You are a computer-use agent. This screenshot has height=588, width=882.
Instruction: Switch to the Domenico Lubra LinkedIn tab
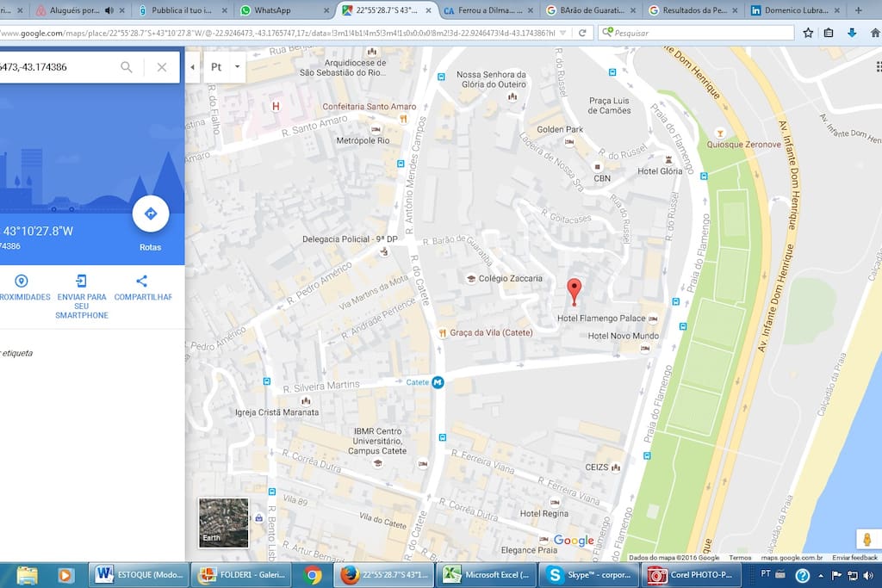[795, 10]
